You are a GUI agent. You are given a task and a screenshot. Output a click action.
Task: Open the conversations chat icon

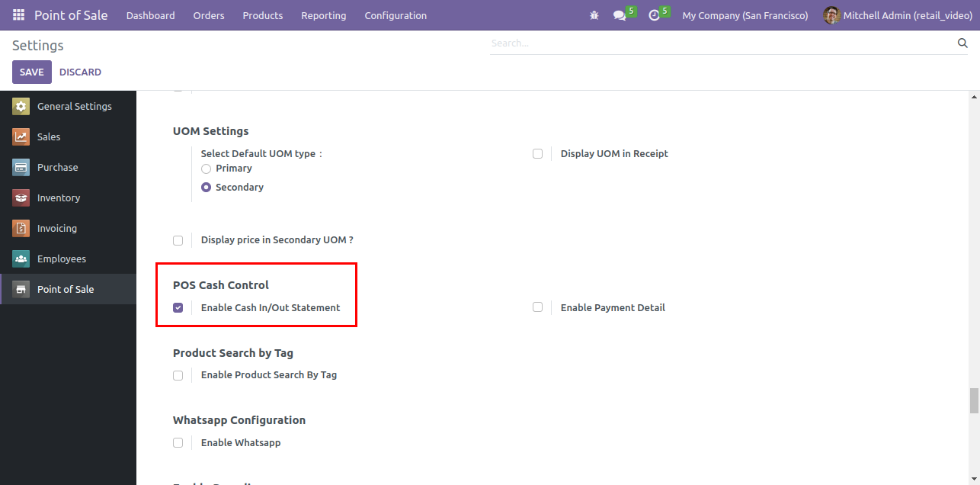coord(620,15)
